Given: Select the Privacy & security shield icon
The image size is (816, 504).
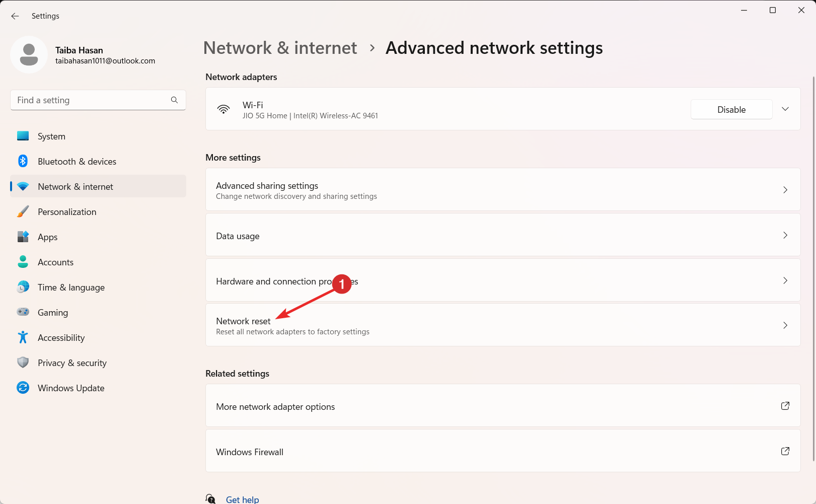Looking at the screenshot, I should [x=23, y=363].
